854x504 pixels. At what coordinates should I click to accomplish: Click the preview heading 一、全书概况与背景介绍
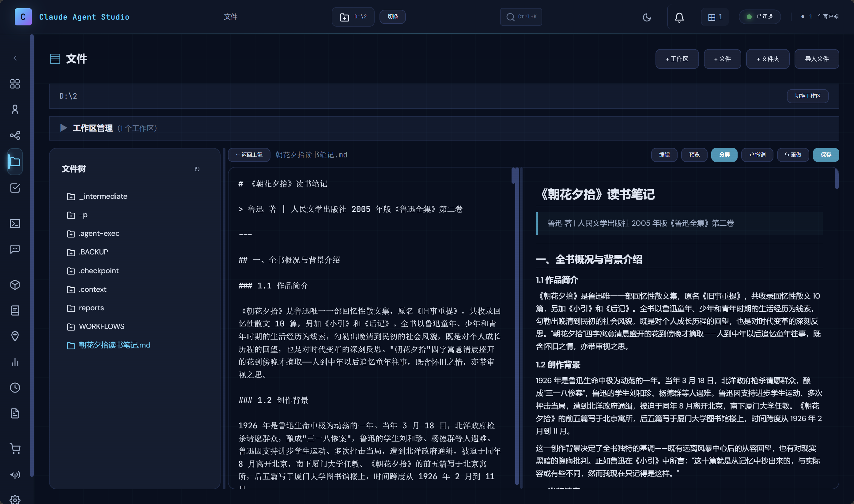pos(589,259)
